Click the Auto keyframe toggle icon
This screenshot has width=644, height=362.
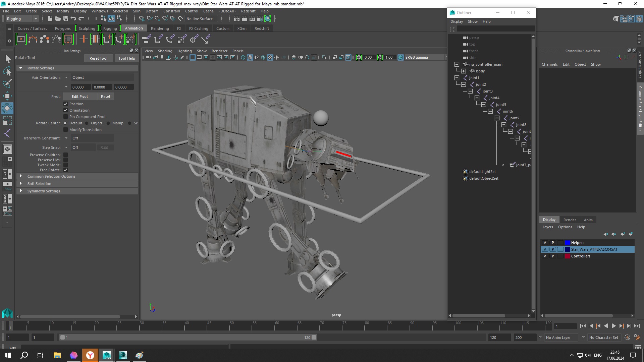627,338
